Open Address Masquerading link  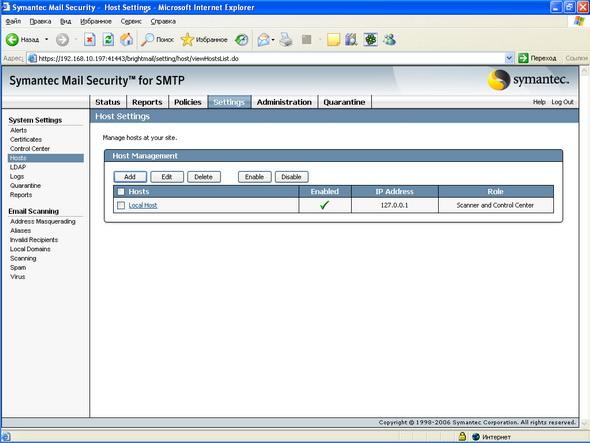(43, 221)
